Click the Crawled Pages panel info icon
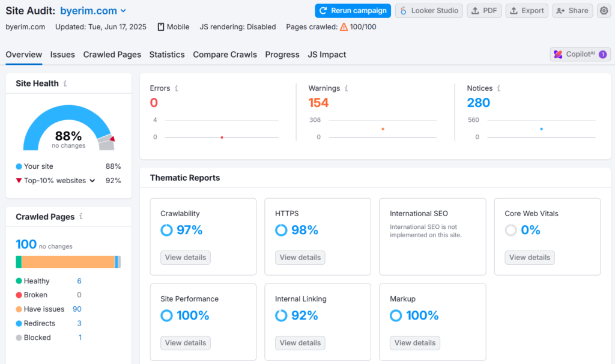The width and height of the screenshot is (615, 364). click(x=81, y=216)
